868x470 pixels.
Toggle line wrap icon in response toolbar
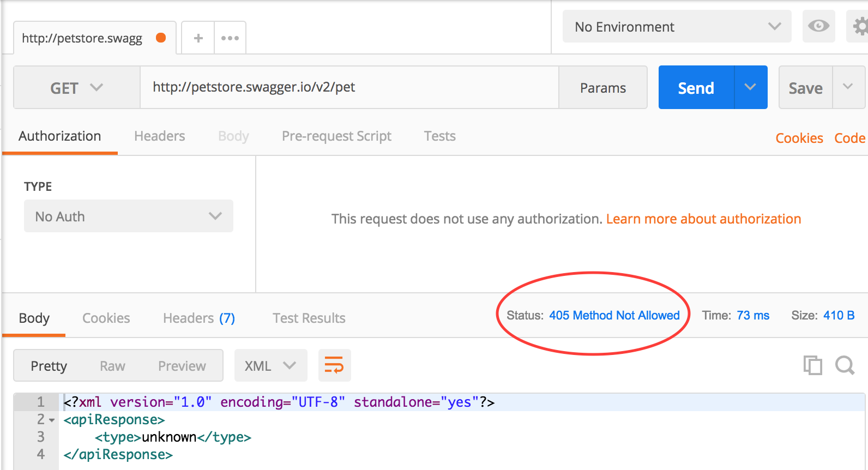(x=334, y=365)
